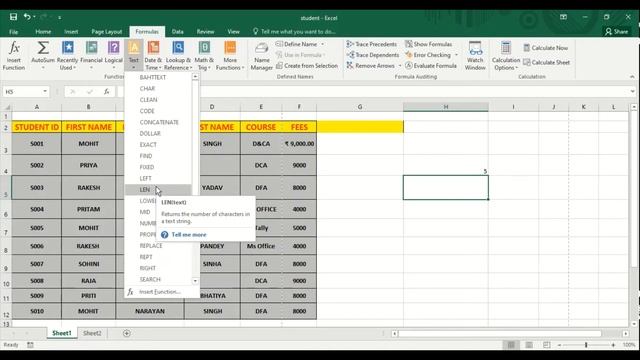Click zoom out minus button
This screenshot has width=640, height=360.
559,345
